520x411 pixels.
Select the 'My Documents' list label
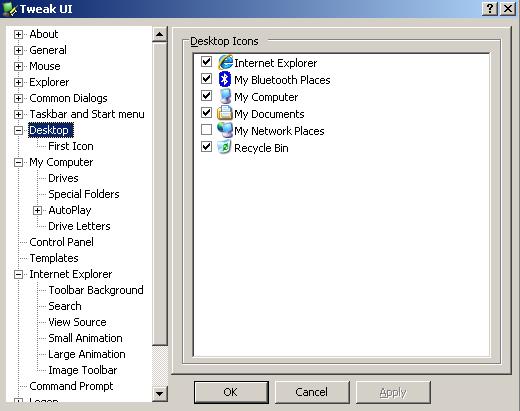[269, 114]
